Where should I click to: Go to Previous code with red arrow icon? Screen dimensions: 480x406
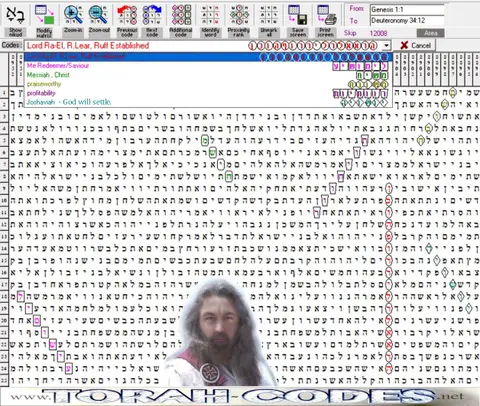(127, 15)
